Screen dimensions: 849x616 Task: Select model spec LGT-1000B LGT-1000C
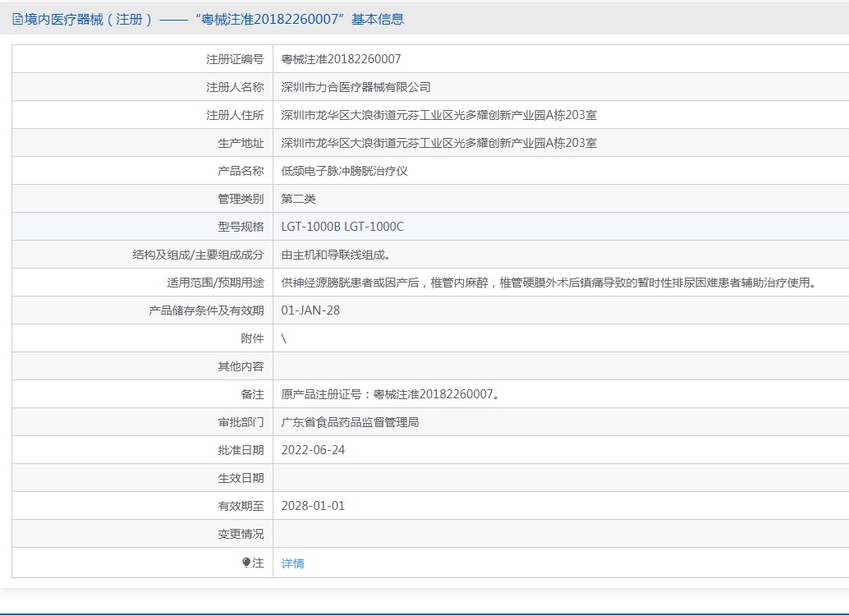[x=342, y=227]
